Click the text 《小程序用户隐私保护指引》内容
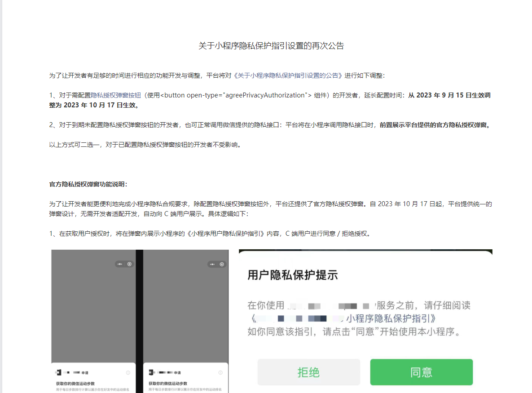The image size is (532, 393). tap(233, 234)
